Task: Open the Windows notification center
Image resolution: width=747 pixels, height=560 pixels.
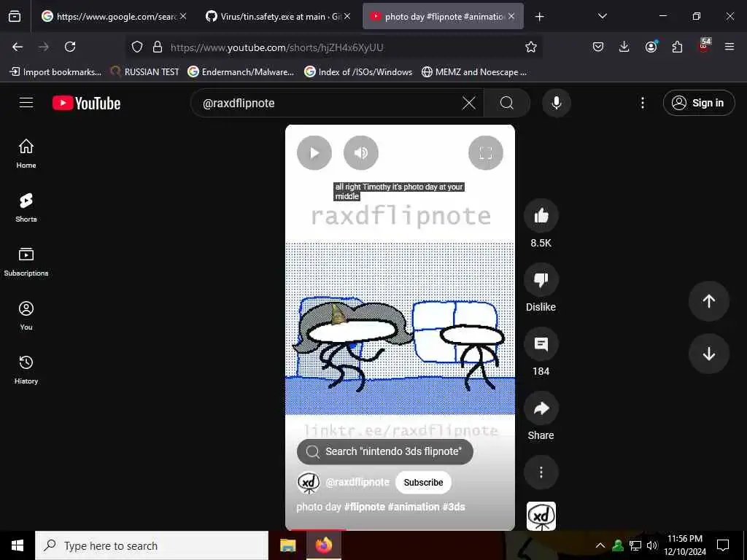Action: coord(723,545)
